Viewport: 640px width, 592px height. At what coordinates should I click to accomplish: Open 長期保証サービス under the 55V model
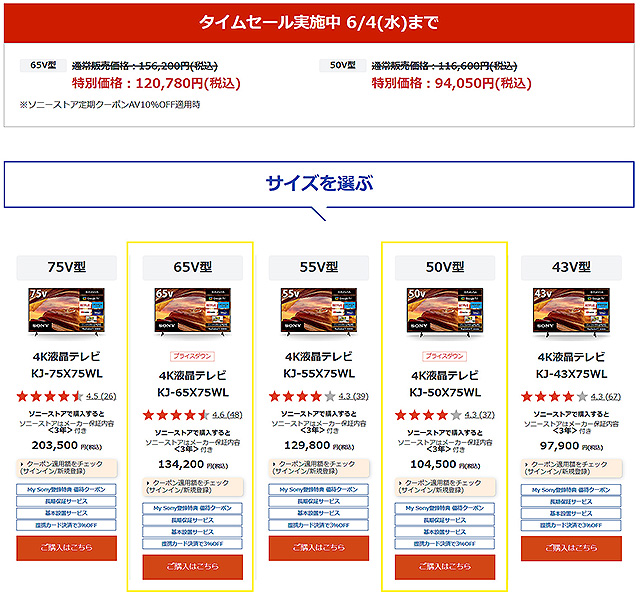(x=319, y=501)
